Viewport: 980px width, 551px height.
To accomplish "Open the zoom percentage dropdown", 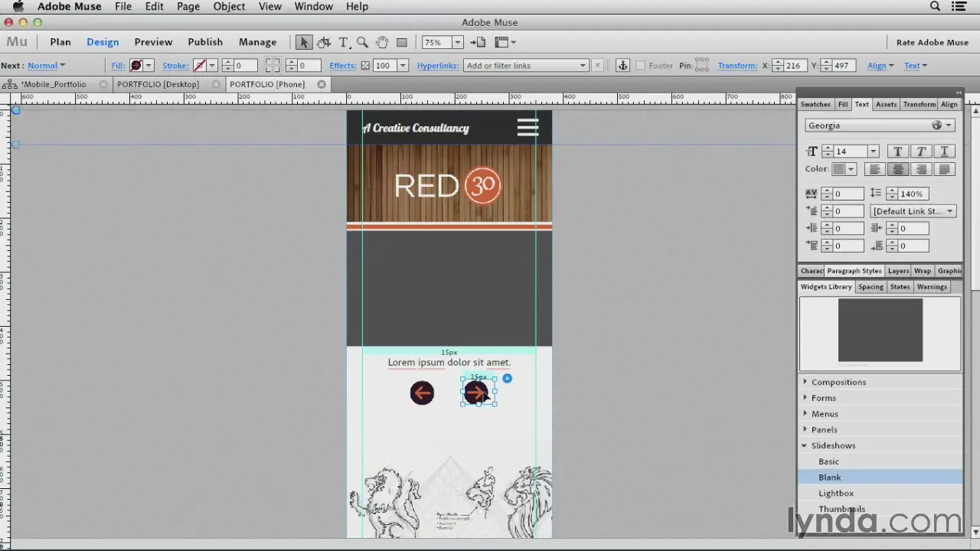I will [457, 42].
